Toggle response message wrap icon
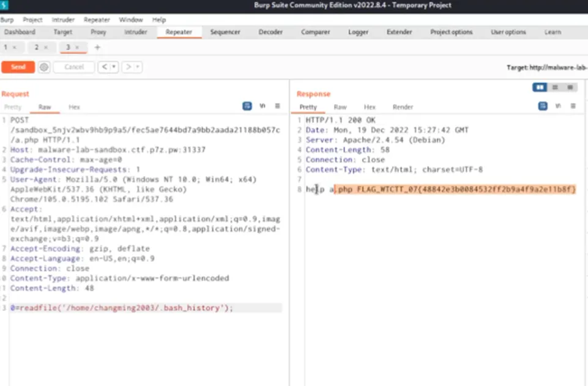Image resolution: width=588 pixels, height=386 pixels. point(543,106)
